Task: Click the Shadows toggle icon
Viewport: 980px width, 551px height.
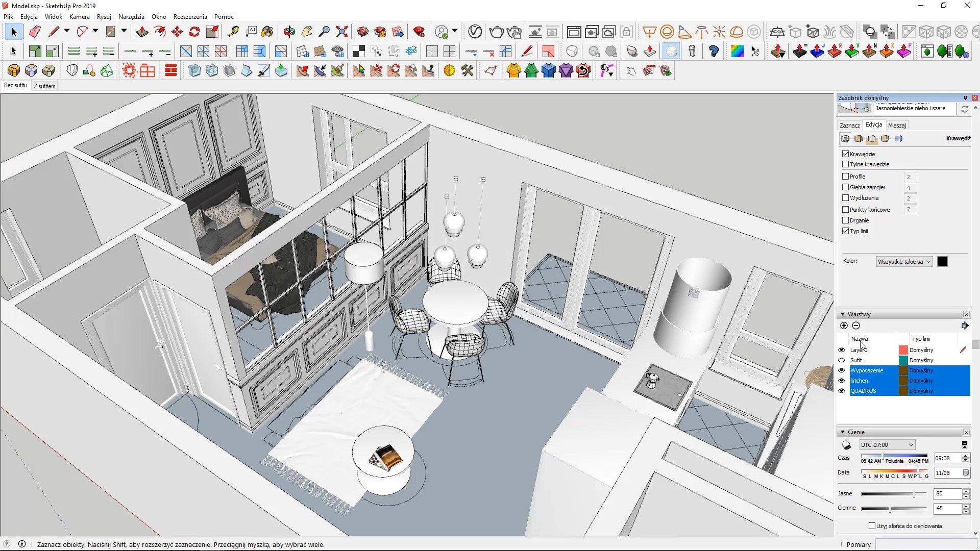Action: [847, 444]
